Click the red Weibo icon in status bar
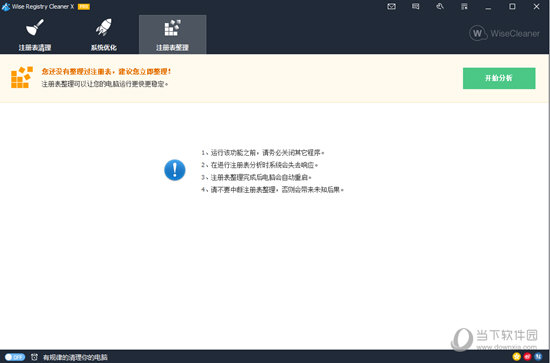Screen dimensions: 550x363 527,357
